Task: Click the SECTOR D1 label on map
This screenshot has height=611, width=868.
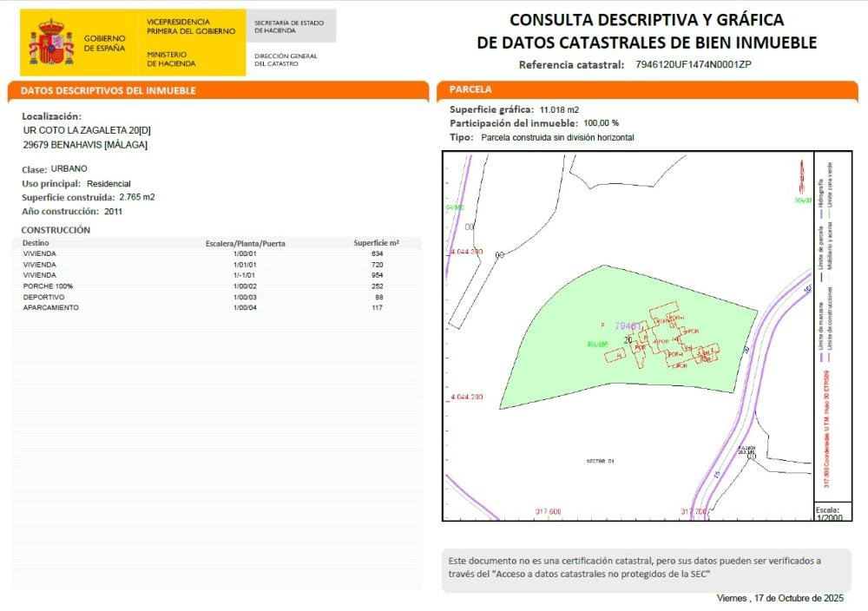Action: tap(599, 459)
